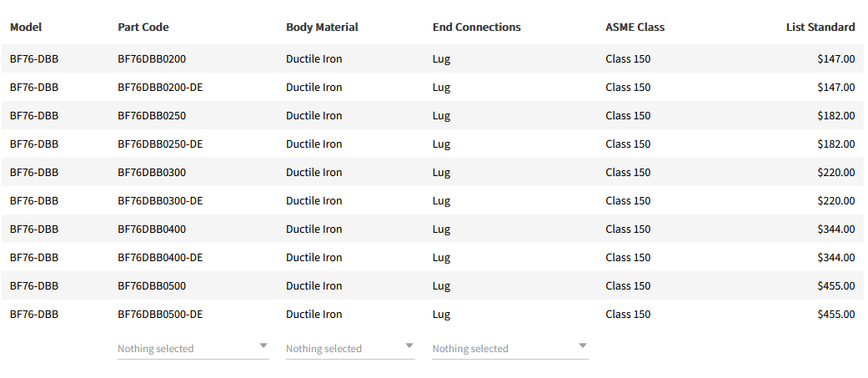This screenshot has height=378, width=868.
Task: Sort by the Model column header
Action: click(26, 27)
